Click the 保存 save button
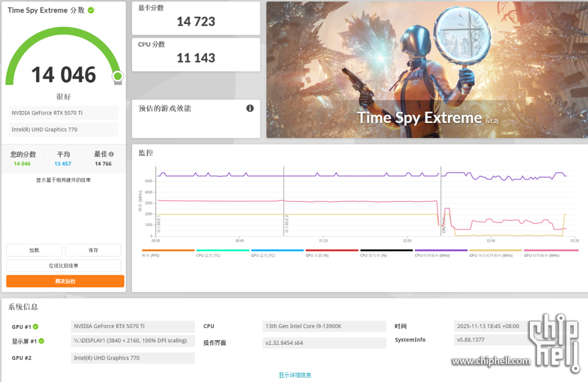 point(93,249)
